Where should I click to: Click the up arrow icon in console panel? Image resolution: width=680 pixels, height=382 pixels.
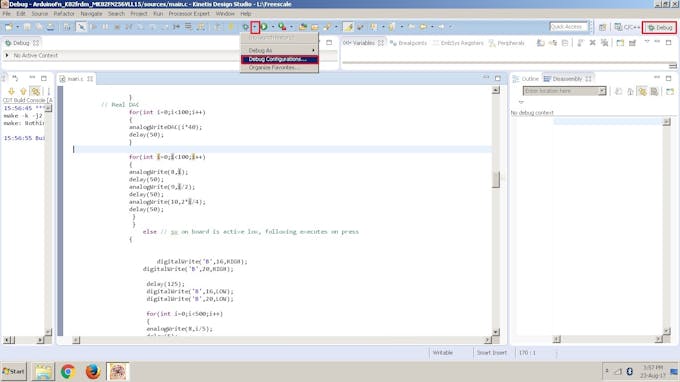(x=23, y=91)
